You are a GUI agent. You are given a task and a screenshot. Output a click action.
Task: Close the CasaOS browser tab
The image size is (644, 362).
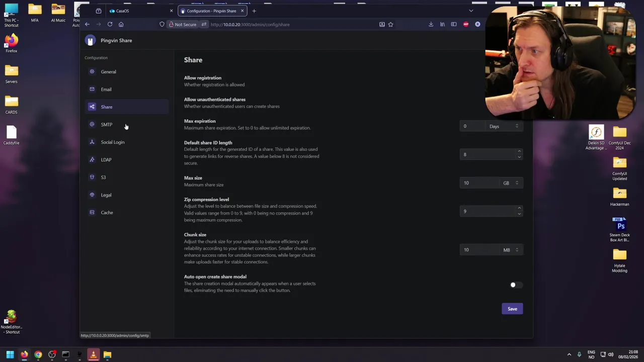point(171,11)
